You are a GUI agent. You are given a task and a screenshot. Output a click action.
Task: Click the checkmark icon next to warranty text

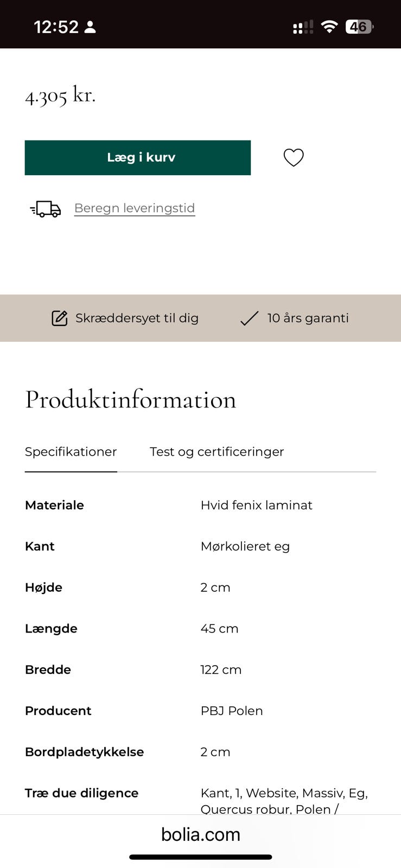(249, 318)
